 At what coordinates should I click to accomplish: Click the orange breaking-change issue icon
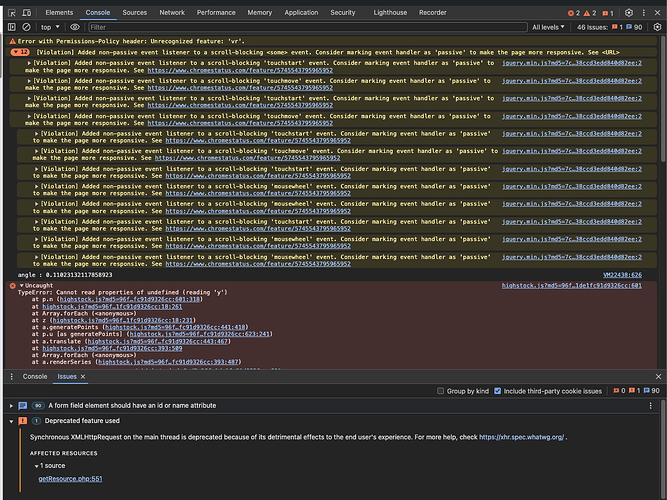click(x=23, y=421)
